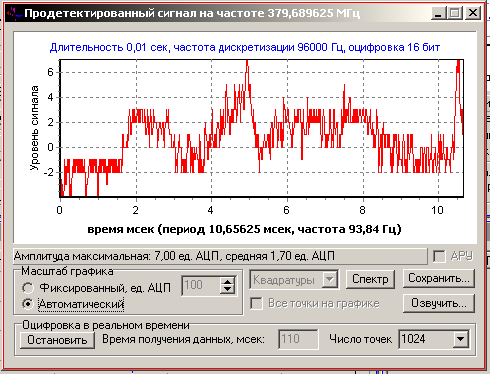Open the Квадратуры dropdown

(x=329, y=279)
